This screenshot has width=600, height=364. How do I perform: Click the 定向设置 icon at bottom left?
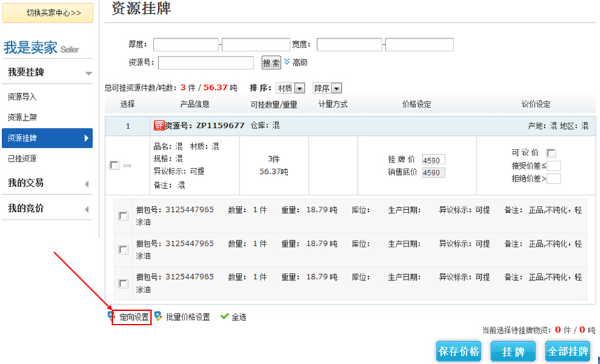(111, 316)
